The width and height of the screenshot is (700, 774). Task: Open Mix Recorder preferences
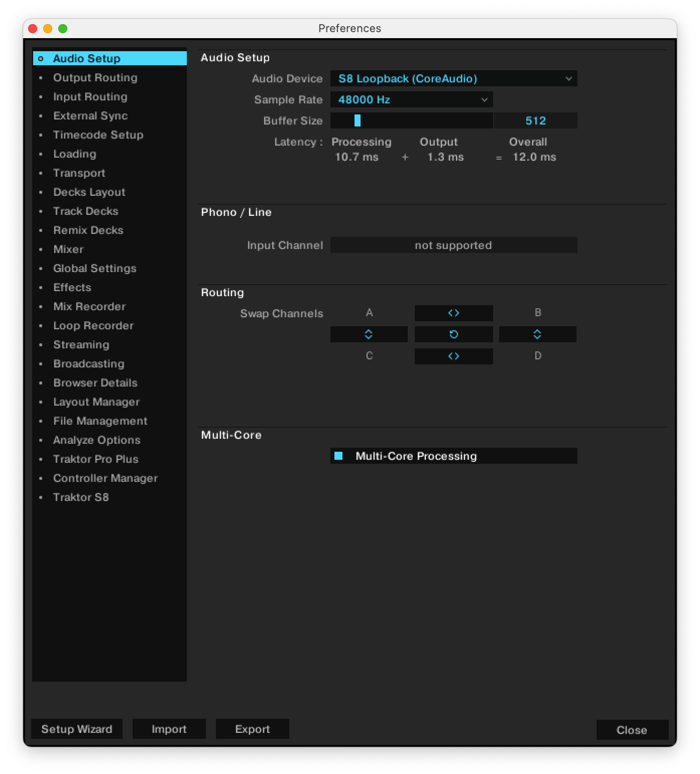109,306
